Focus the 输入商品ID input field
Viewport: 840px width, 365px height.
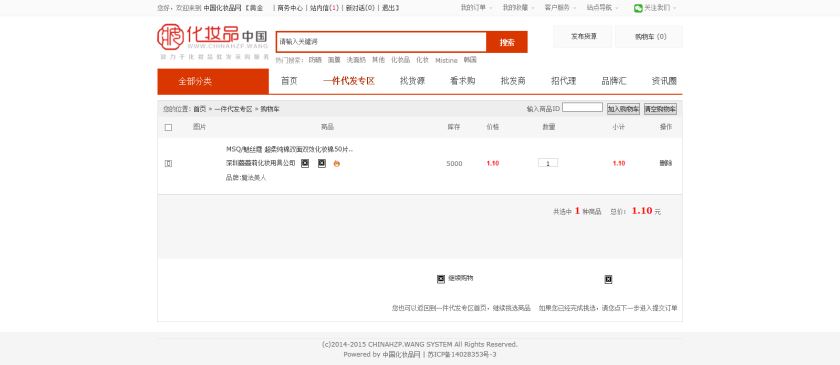point(582,108)
